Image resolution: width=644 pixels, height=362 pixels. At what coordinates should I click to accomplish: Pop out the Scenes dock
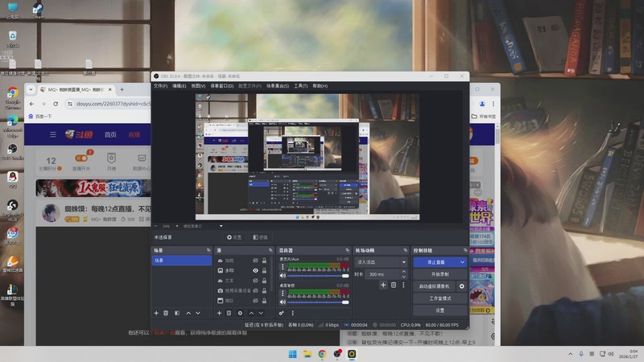(208, 250)
